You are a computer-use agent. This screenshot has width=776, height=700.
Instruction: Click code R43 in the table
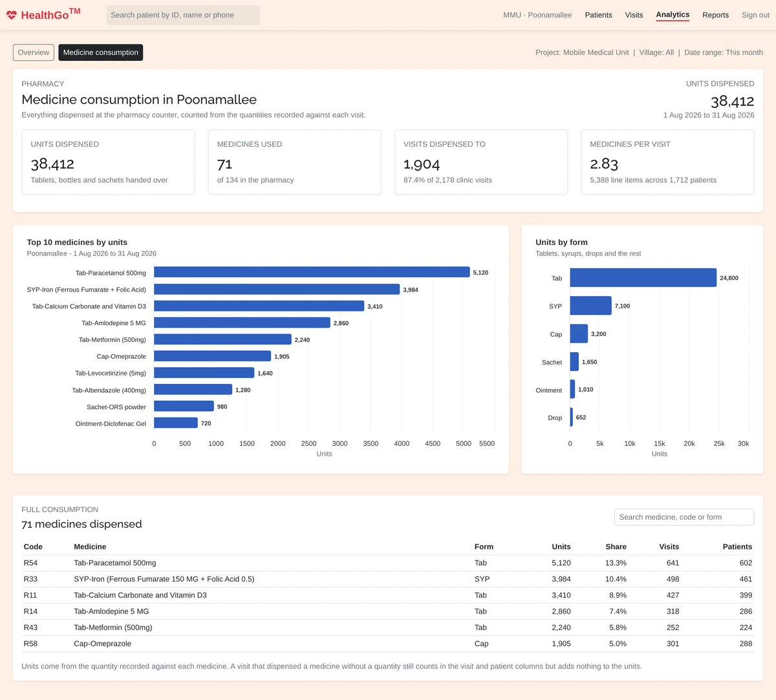[30, 628]
